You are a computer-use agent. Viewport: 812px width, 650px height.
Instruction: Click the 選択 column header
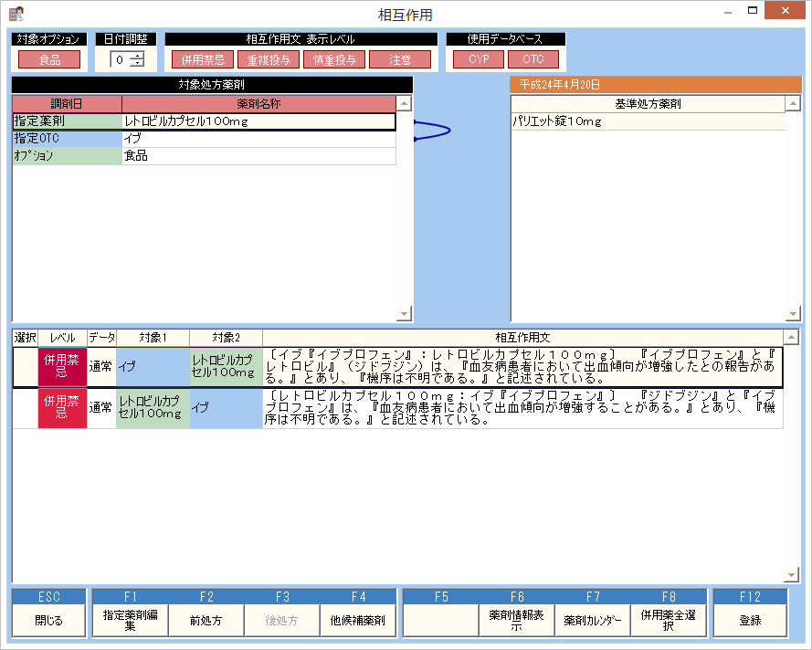(x=26, y=338)
